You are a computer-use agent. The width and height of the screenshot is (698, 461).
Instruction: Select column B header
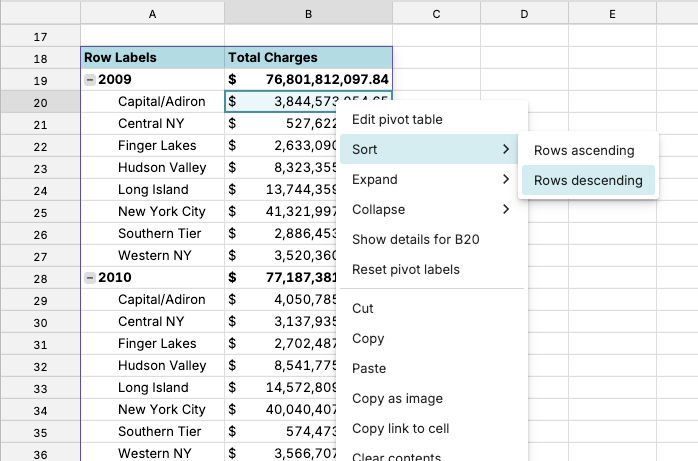click(x=308, y=14)
